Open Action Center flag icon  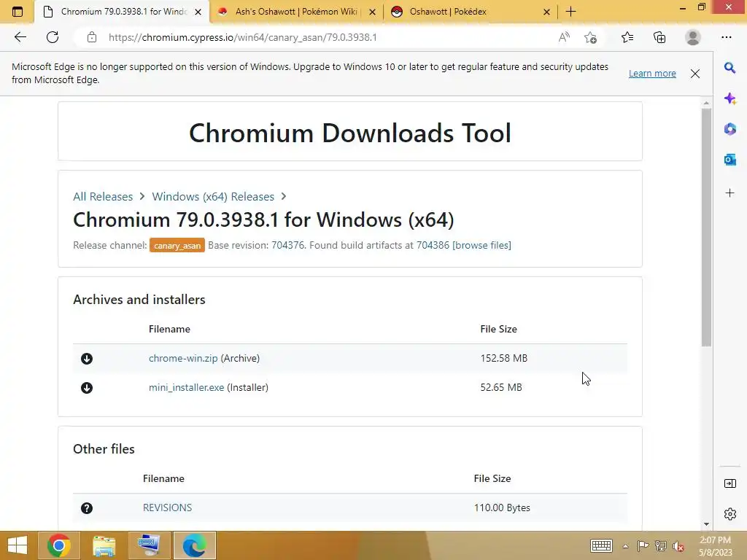[x=643, y=545]
